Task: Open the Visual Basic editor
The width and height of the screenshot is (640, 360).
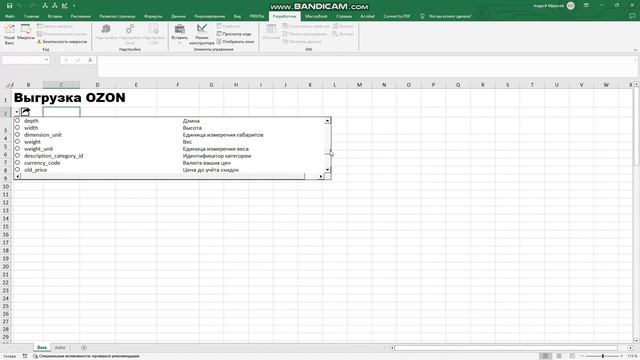Action: tap(9, 34)
